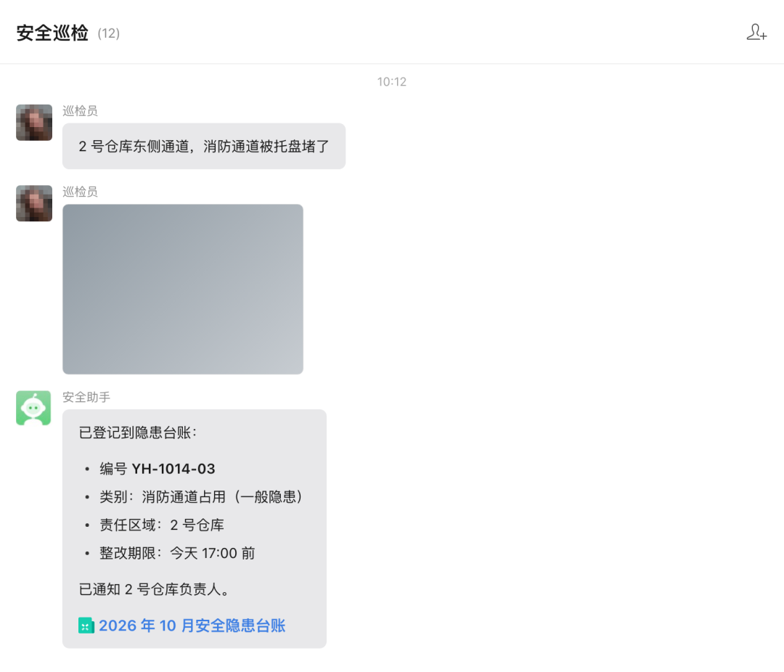Image resolution: width=784 pixels, height=672 pixels.
Task: Click the 责任区域：2 号仓库 line
Action: (161, 525)
